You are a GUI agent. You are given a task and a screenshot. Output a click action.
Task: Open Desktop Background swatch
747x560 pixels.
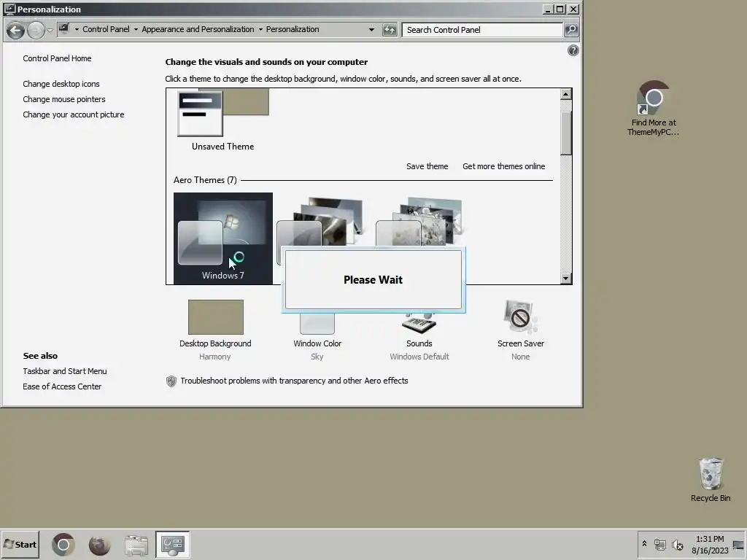216,317
